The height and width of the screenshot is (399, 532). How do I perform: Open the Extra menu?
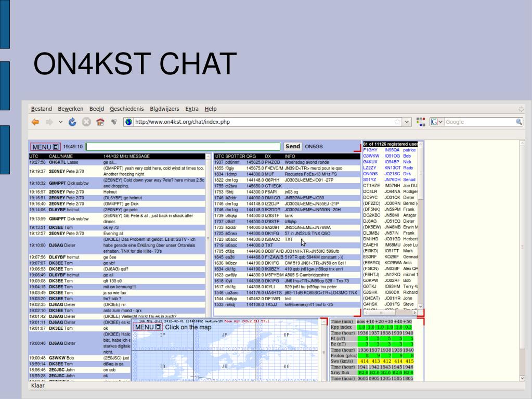pos(192,109)
